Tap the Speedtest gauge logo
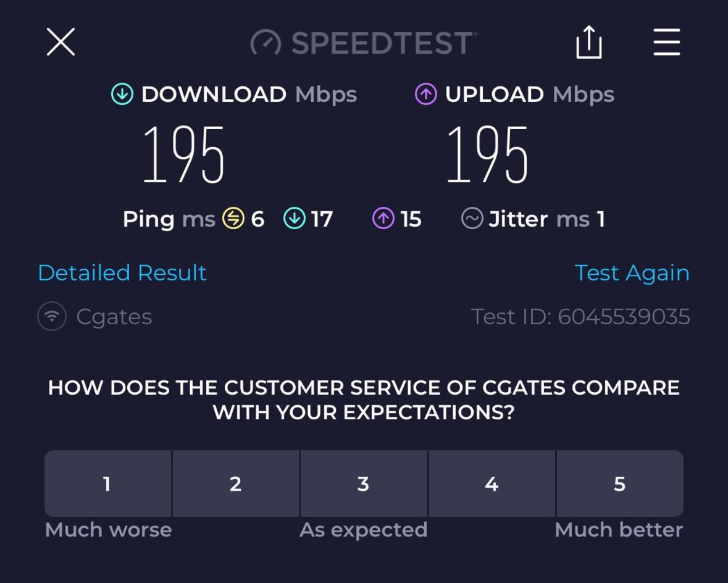 click(x=266, y=43)
